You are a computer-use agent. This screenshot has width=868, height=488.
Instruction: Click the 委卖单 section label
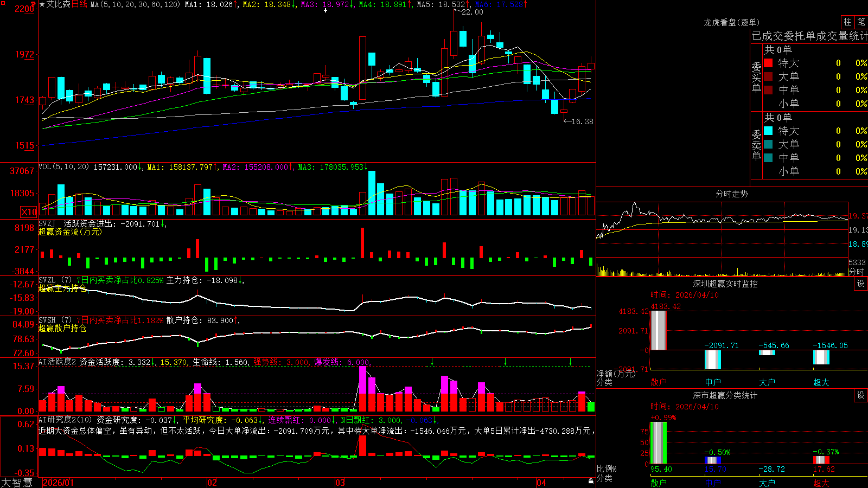point(756,145)
